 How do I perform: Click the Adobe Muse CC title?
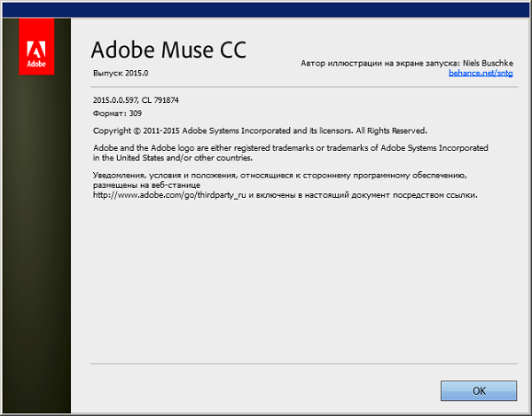click(x=168, y=50)
